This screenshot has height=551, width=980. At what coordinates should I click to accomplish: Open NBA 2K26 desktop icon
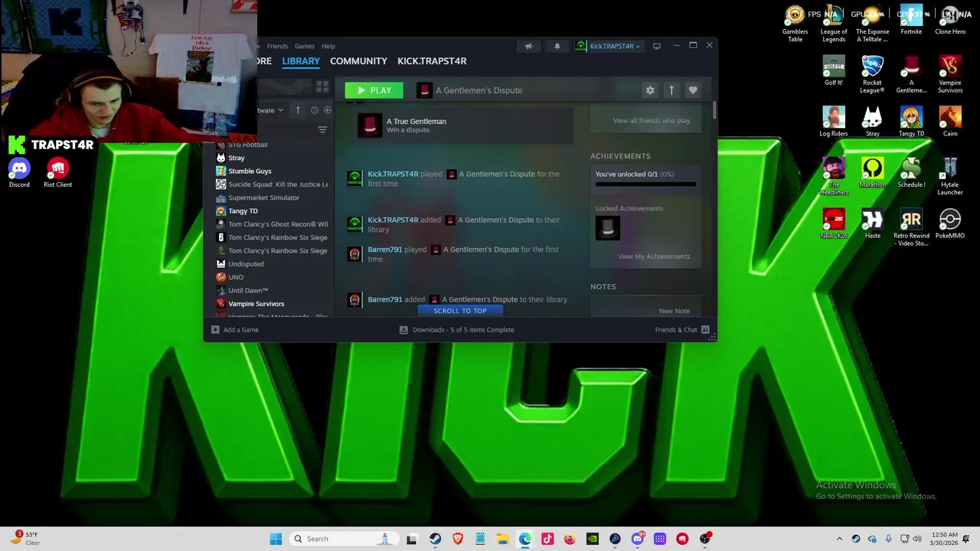click(x=834, y=224)
